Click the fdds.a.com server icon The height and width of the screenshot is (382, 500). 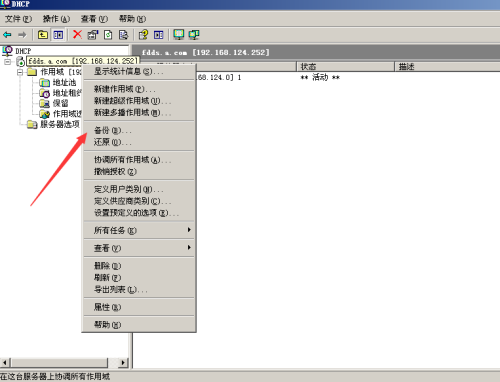[20, 61]
